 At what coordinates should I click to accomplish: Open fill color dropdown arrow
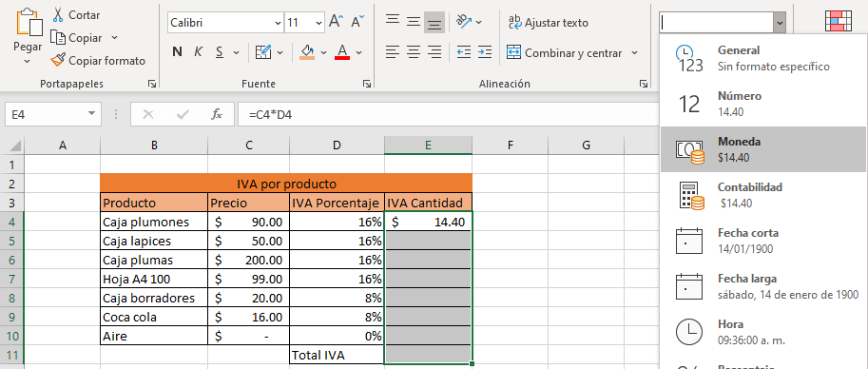[324, 52]
